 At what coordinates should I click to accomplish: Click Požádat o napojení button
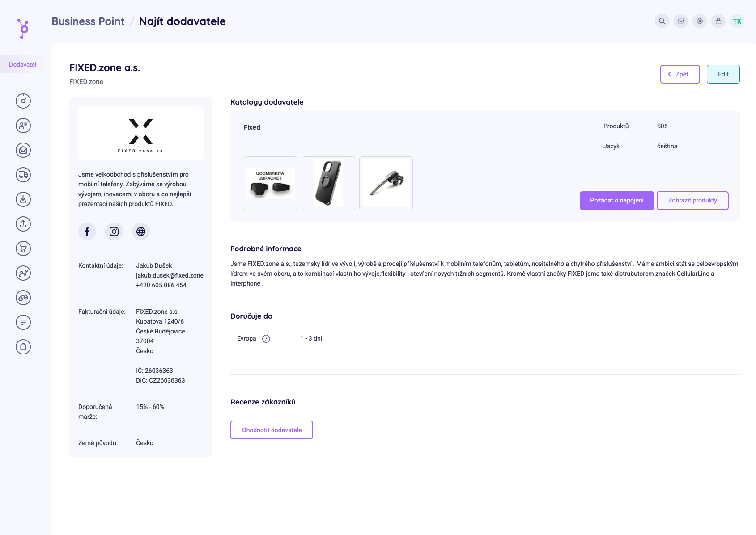tap(617, 201)
